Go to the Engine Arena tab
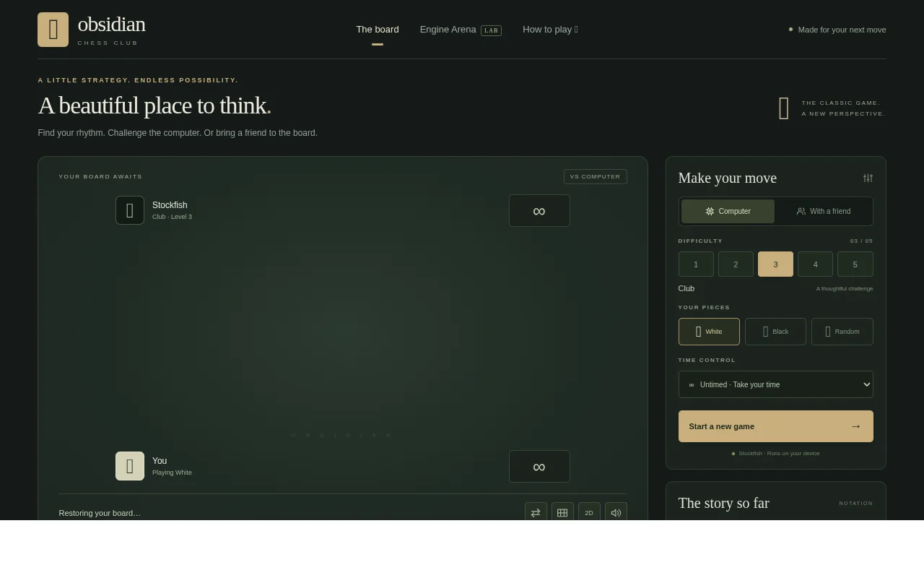The image size is (924, 578). tap(461, 30)
